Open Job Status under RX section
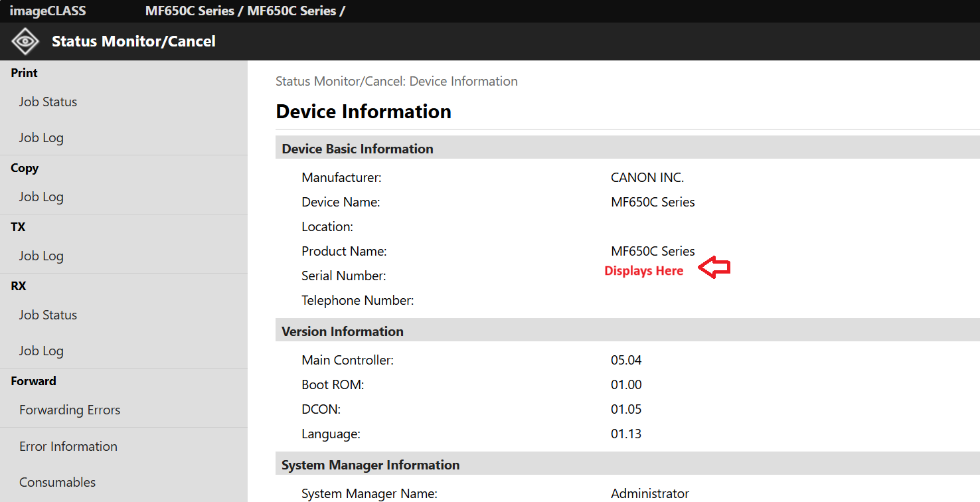The width and height of the screenshot is (980, 502). tap(48, 315)
